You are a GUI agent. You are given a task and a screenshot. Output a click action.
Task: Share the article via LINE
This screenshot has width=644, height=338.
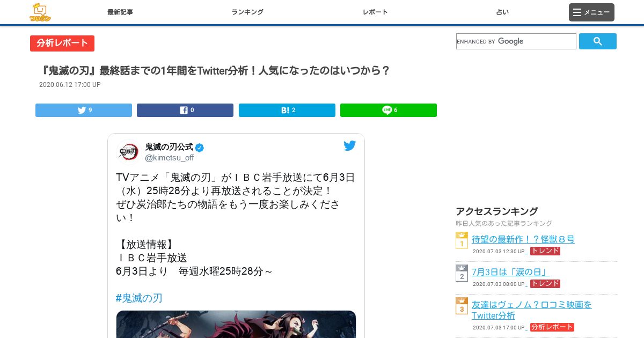click(x=389, y=110)
